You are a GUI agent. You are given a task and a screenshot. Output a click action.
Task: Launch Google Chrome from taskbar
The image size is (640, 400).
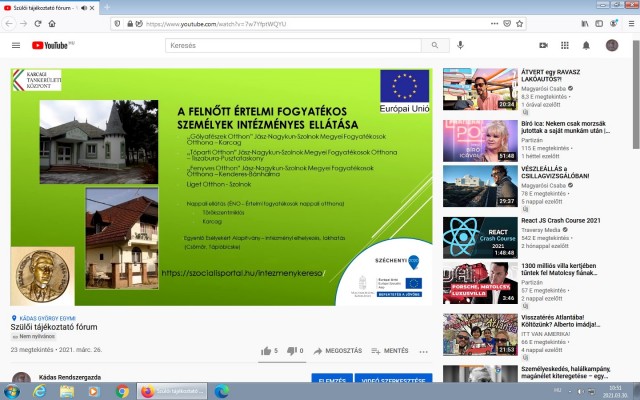point(122,391)
